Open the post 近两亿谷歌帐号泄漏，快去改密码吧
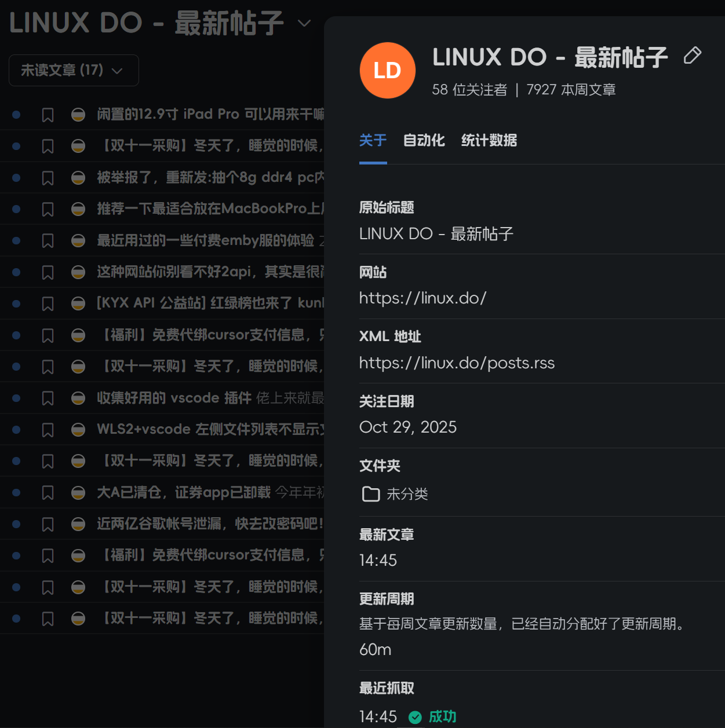Viewport: 725px width, 728px height. pyautogui.click(x=210, y=524)
